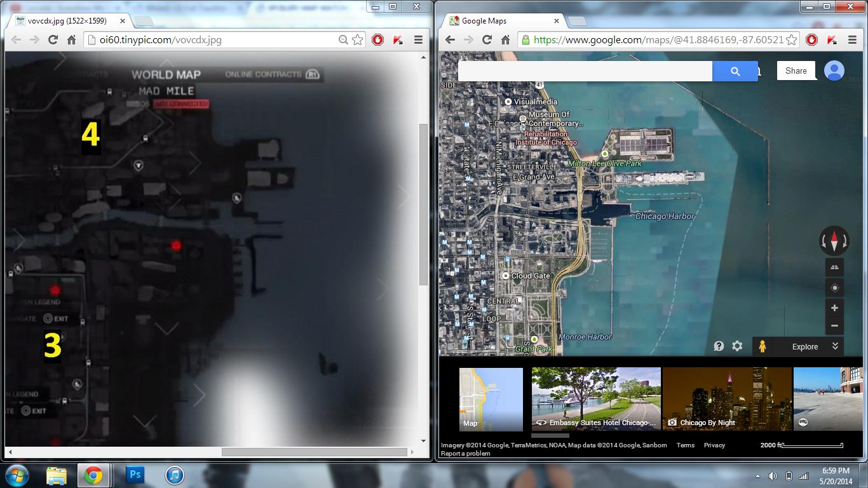This screenshot has height=488, width=868.
Task: Click the Museum Of Contemporary map marker
Action: 523,119
